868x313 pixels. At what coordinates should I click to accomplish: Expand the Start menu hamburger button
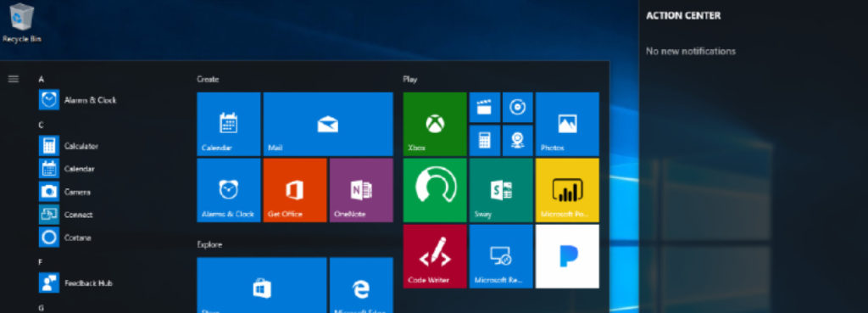pyautogui.click(x=14, y=79)
